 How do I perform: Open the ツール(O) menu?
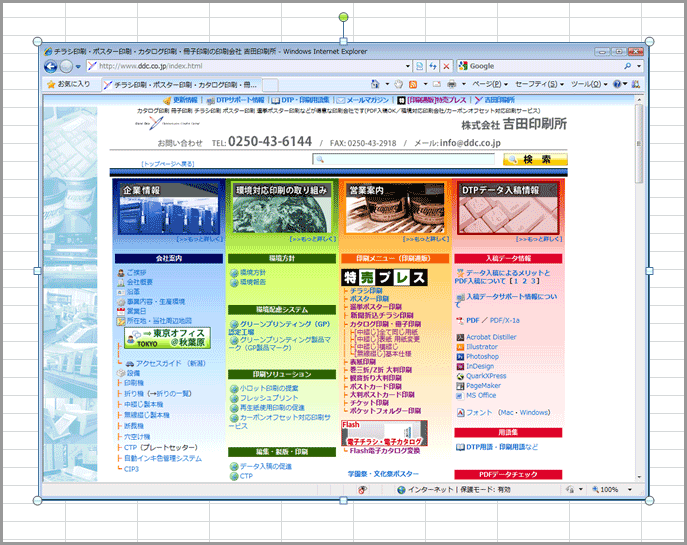click(589, 84)
